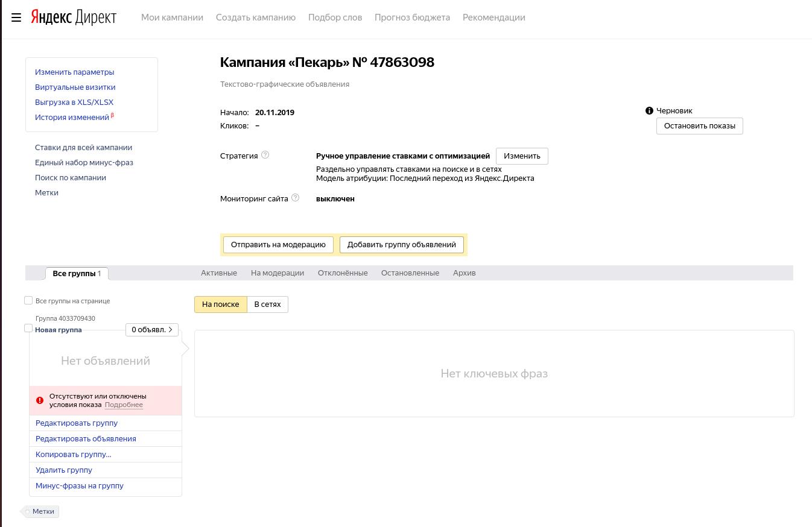The image size is (812, 527).
Task: Click Нет объявлений placeholder text
Action: point(106,361)
